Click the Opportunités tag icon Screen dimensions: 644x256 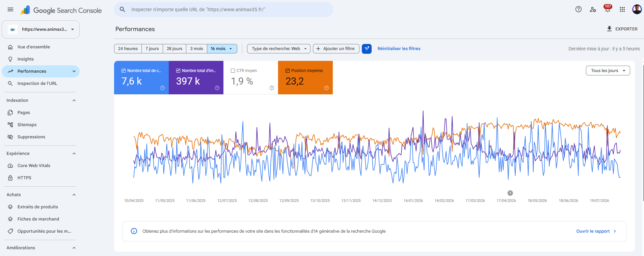click(10, 231)
